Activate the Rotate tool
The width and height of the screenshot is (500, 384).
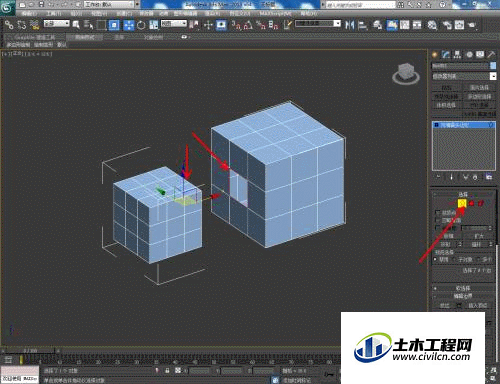[x=141, y=25]
